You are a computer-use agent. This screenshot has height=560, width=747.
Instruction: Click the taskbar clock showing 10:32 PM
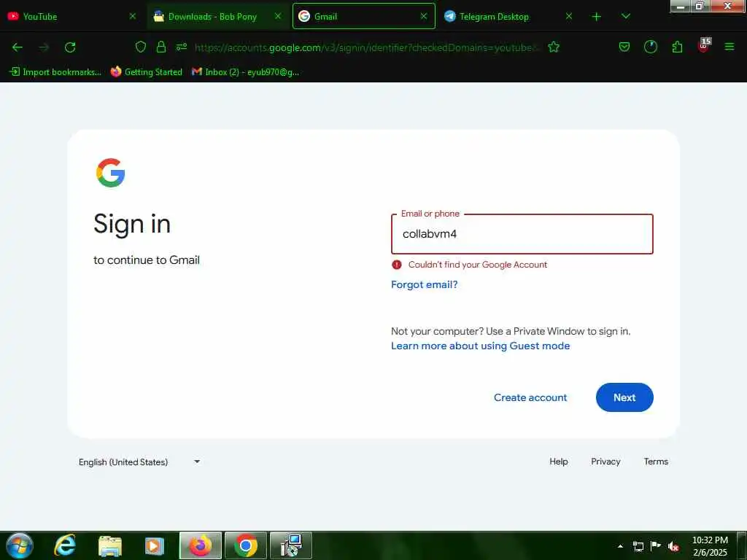(710, 545)
